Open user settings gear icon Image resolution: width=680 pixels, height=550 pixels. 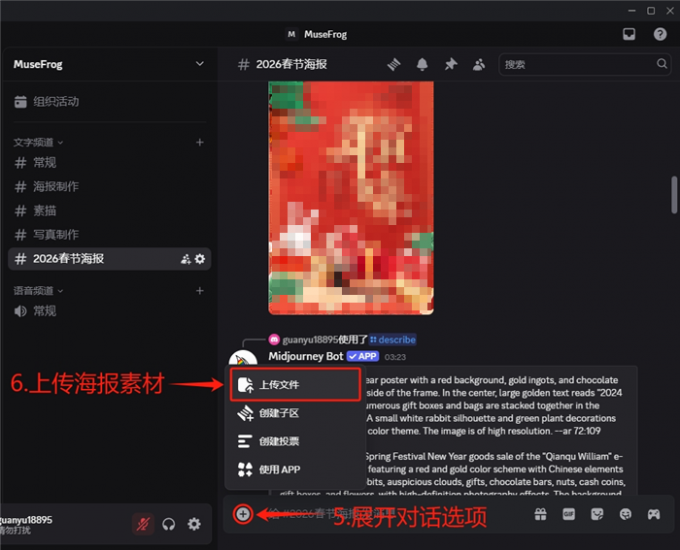194,524
